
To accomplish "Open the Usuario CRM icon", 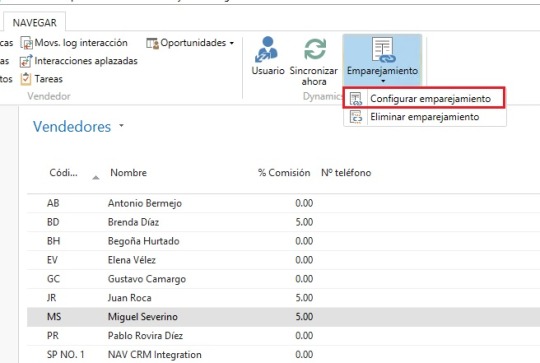I will click(x=266, y=49).
